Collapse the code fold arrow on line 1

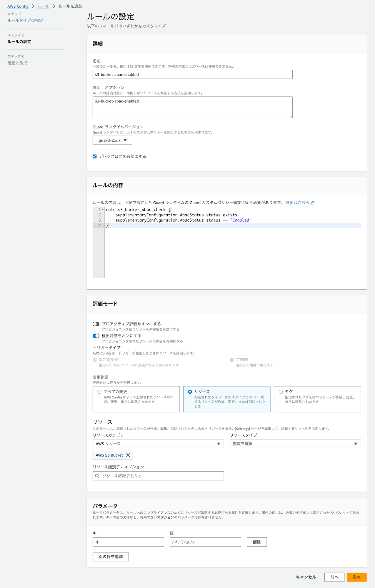click(x=103, y=210)
